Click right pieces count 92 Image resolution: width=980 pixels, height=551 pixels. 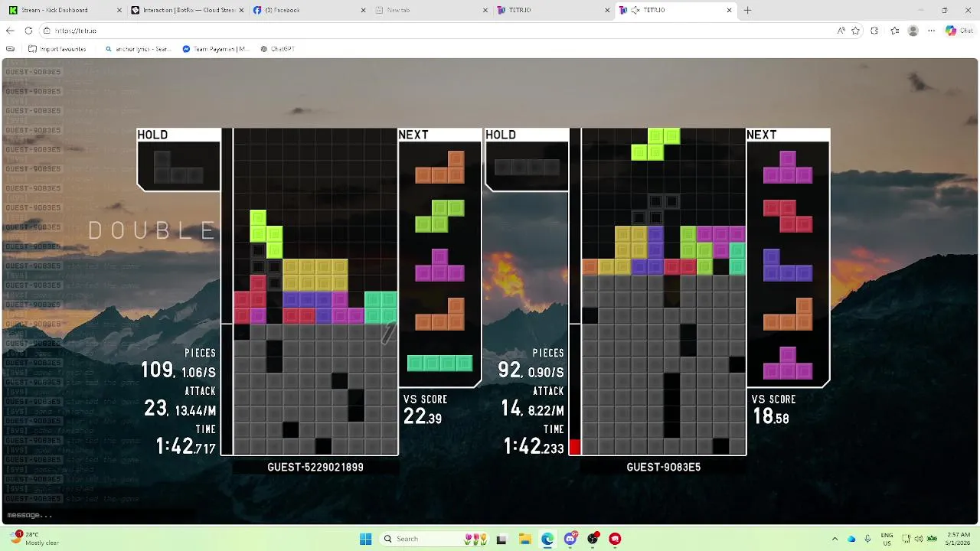[510, 370]
